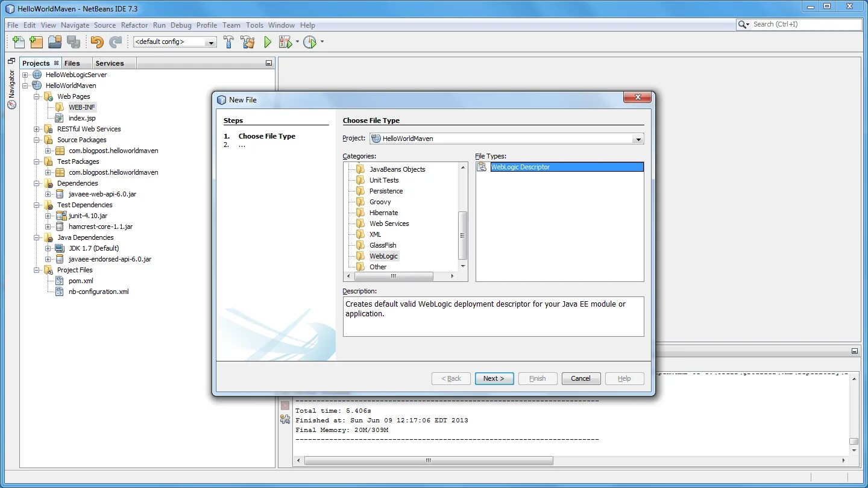Collapse the Source Packages node
868x488 pixels.
[37, 140]
